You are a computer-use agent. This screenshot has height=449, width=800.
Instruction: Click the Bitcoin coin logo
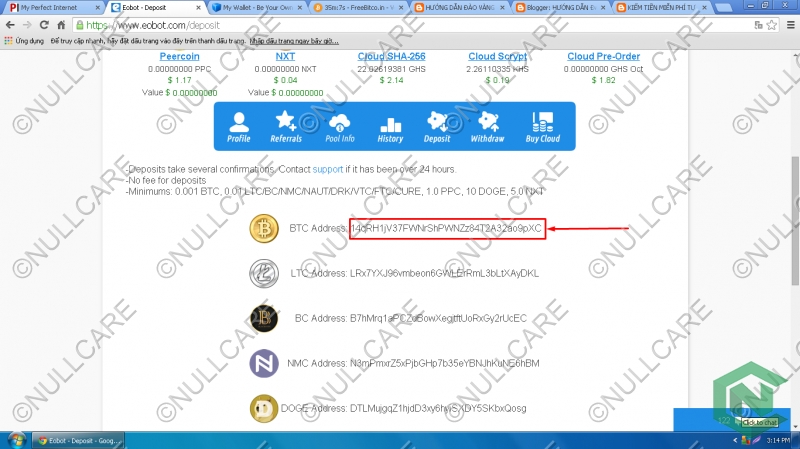point(265,228)
